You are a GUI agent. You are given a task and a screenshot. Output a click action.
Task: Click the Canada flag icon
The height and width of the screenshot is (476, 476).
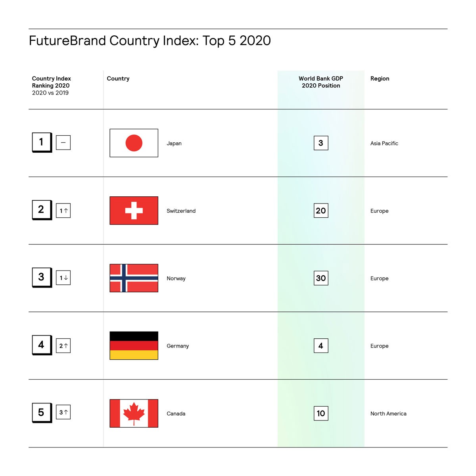click(x=134, y=413)
